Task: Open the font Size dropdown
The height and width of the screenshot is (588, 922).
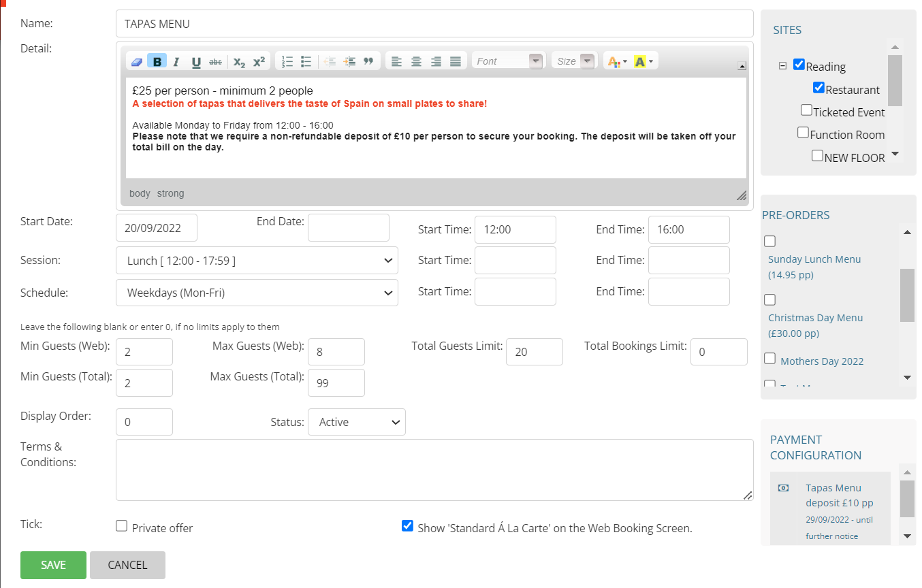Action: click(574, 61)
